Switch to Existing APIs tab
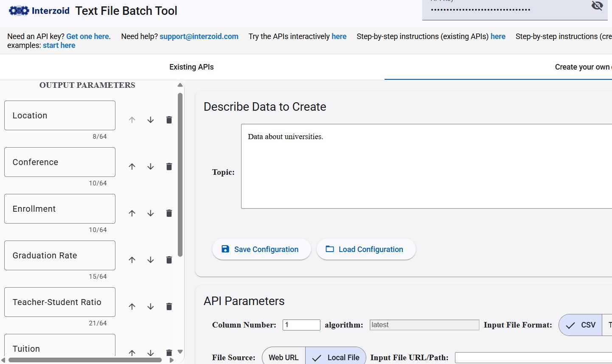612x364 pixels. coord(191,67)
